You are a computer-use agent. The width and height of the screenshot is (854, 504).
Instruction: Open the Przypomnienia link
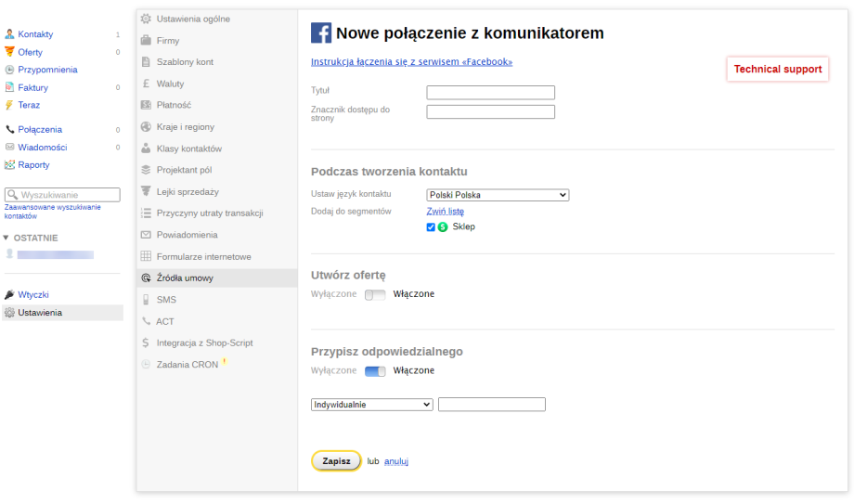coord(48,70)
